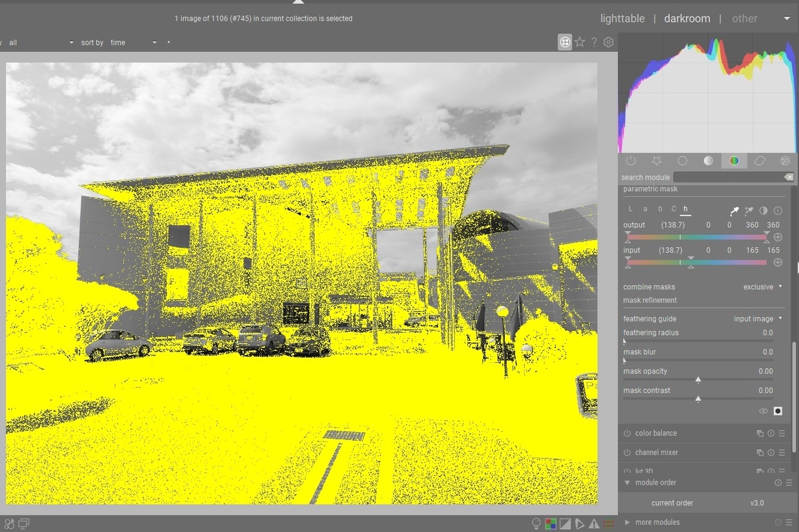The width and height of the screenshot is (799, 532).
Task: Toggle input slider polarity plus icon
Action: (778, 262)
